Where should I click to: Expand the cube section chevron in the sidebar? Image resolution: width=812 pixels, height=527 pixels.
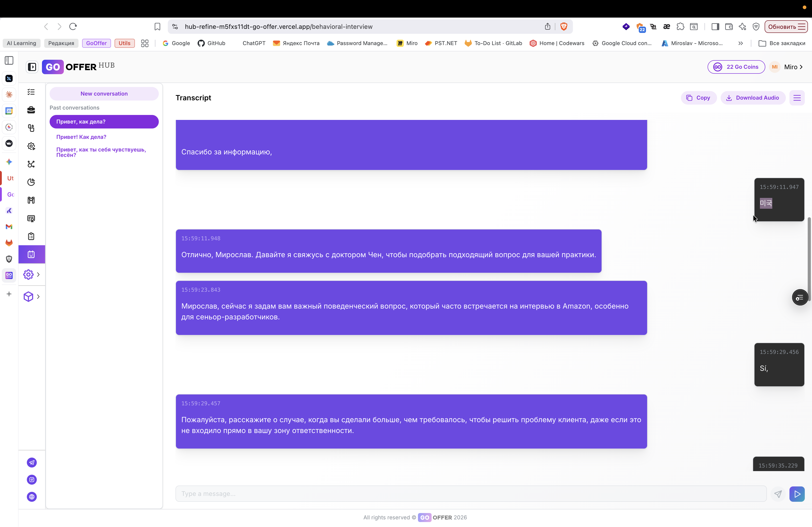point(38,297)
